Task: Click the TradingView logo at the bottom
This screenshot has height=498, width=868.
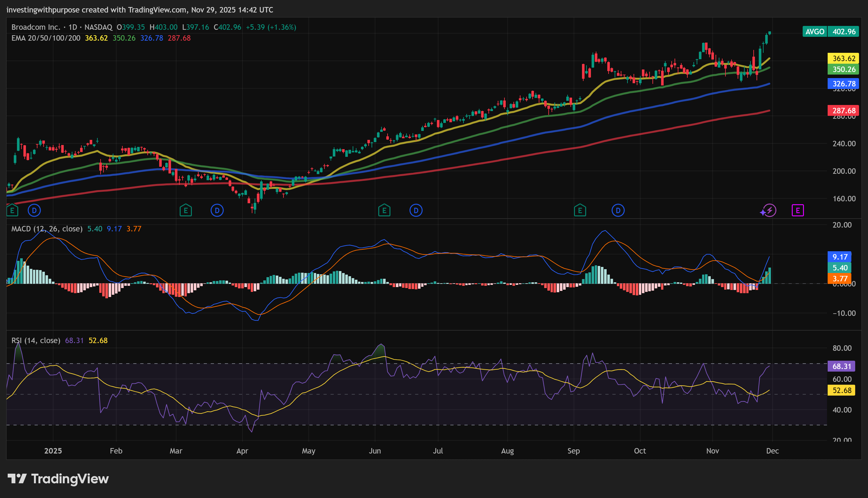Action: coord(58,478)
